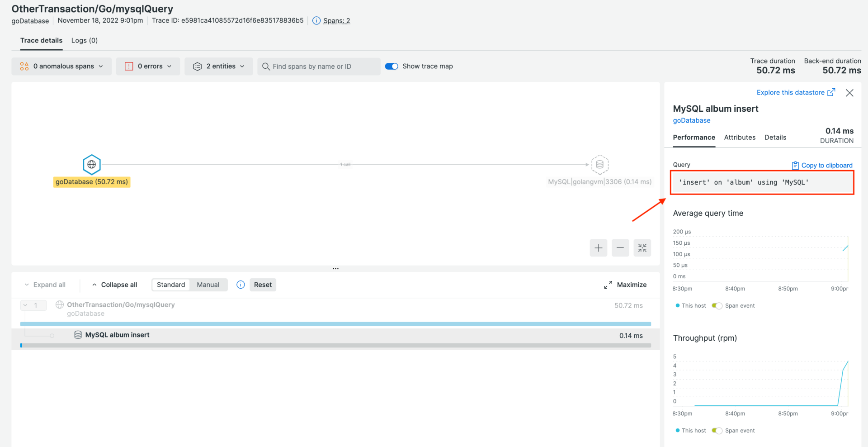Open the Attributes tab in span panel
The image size is (868, 447).
point(739,138)
